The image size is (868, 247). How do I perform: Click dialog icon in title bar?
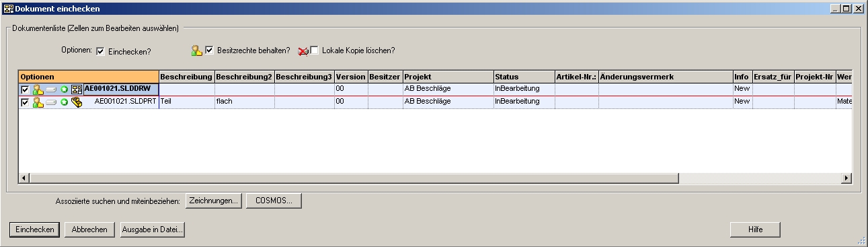(x=9, y=9)
